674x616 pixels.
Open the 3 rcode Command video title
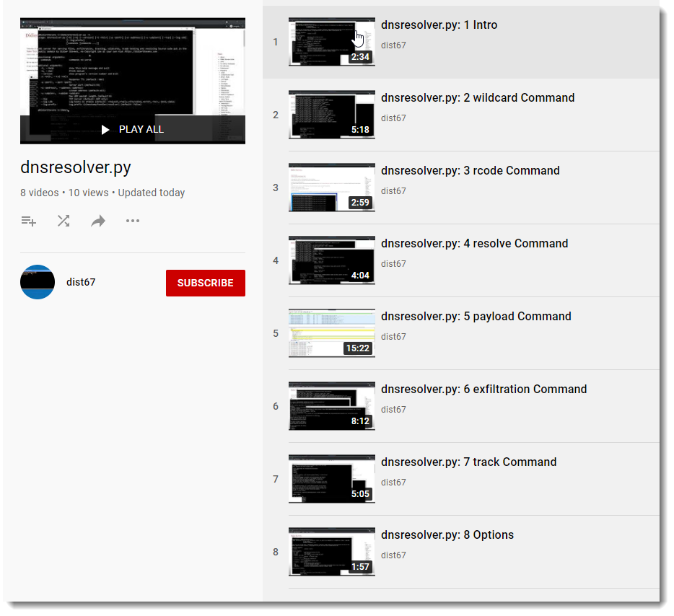470,171
